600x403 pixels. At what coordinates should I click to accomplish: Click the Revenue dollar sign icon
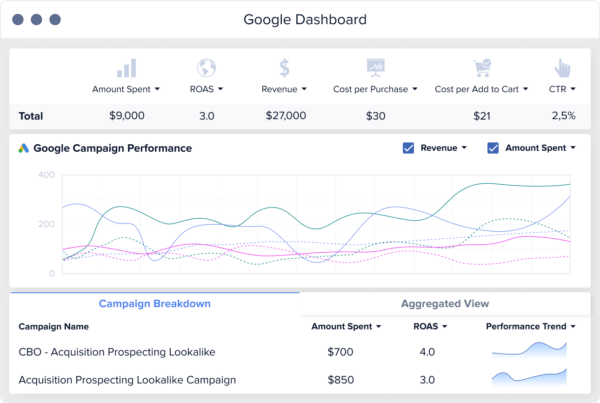click(x=284, y=68)
